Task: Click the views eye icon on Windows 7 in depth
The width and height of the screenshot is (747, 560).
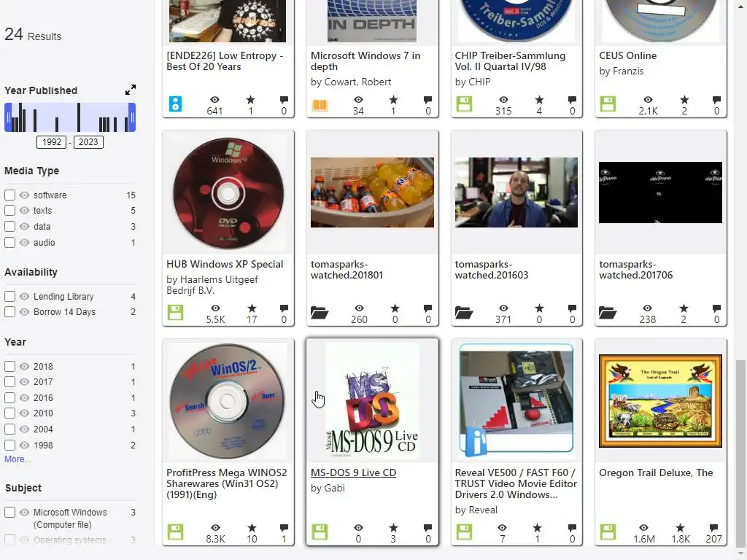Action: coord(358,99)
